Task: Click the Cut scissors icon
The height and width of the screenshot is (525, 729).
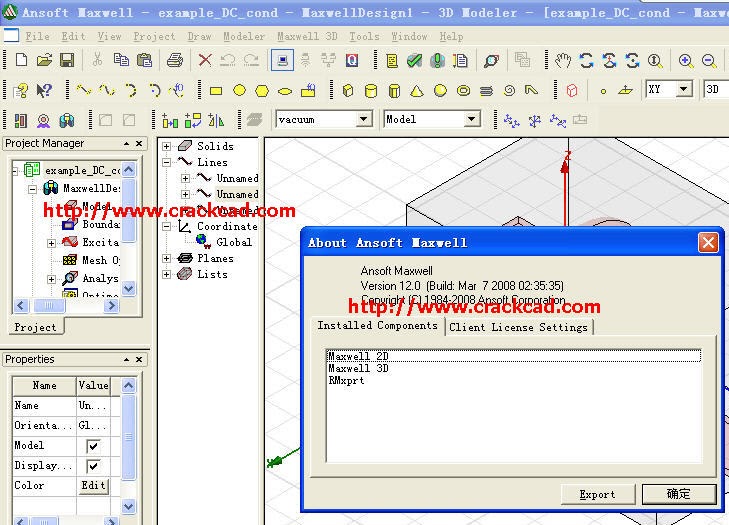Action: point(97,60)
